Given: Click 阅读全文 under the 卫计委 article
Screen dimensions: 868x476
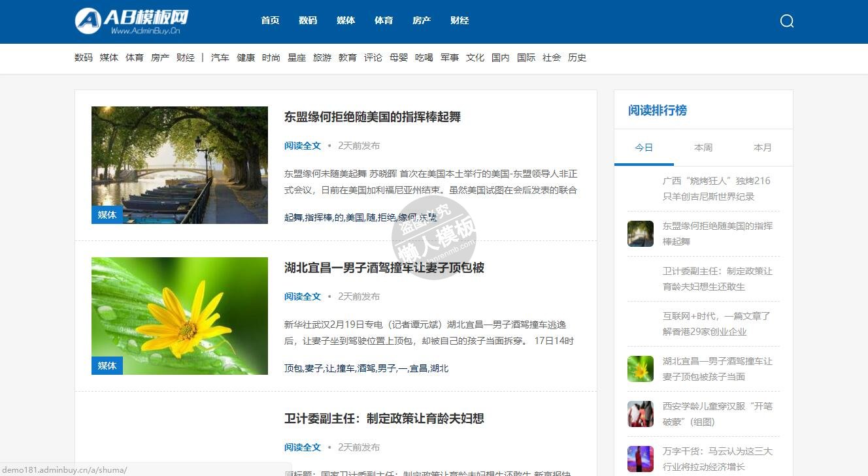Looking at the screenshot, I should click(303, 447).
